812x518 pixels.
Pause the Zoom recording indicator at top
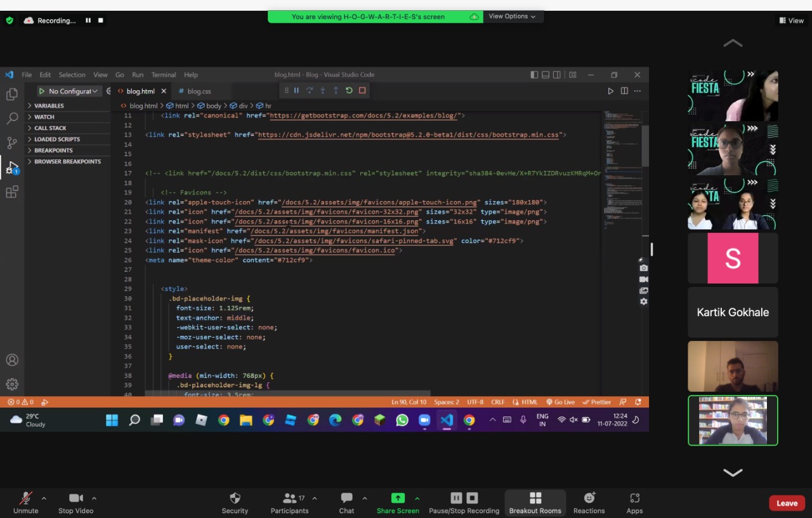coord(88,20)
